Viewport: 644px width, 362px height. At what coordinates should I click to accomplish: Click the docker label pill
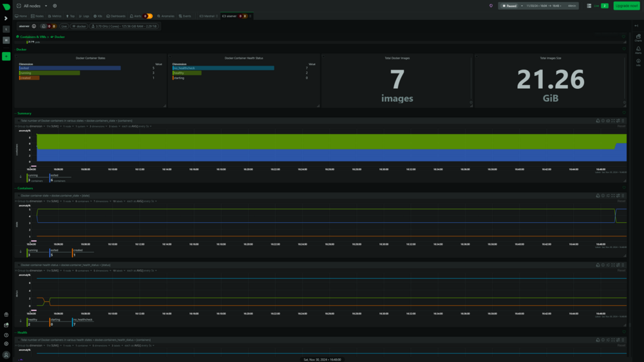pyautogui.click(x=79, y=26)
